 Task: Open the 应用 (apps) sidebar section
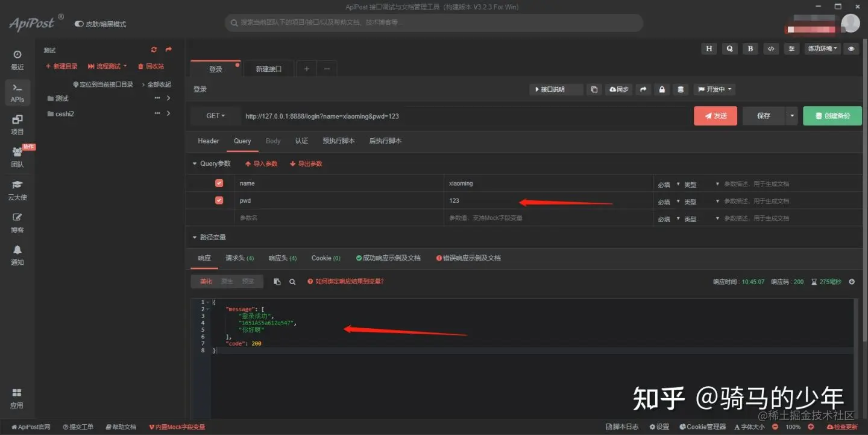point(17,398)
